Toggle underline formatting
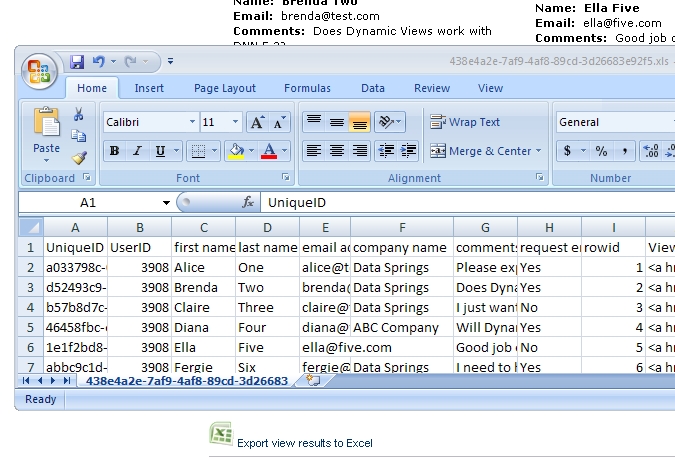 (160, 151)
